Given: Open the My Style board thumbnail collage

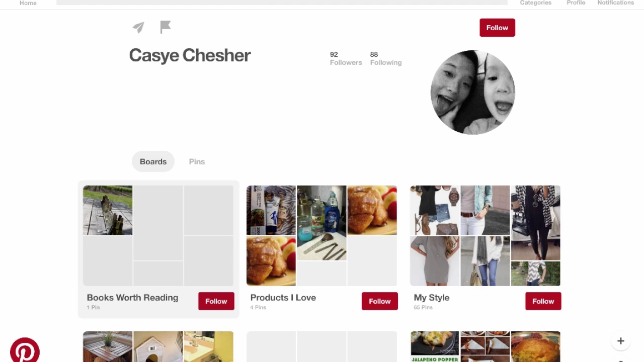Looking at the screenshot, I should tap(485, 236).
